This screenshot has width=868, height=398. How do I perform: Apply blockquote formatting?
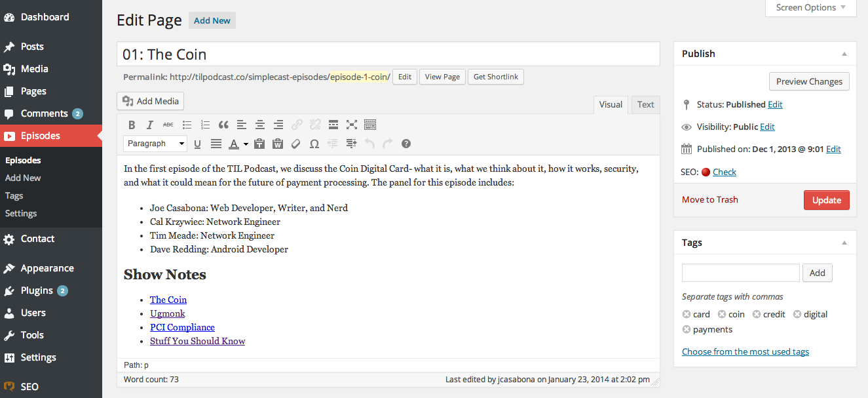[x=223, y=125]
